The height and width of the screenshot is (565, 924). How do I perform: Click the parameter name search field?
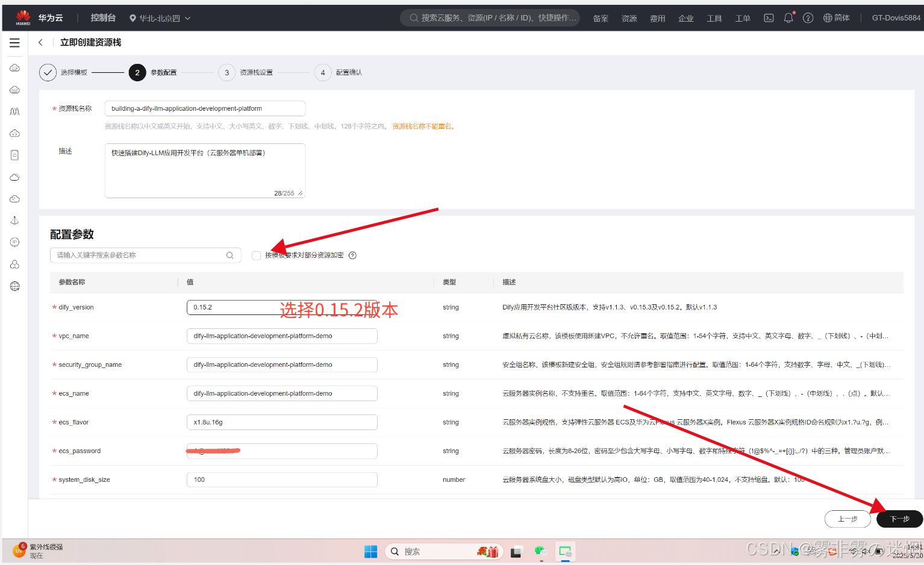click(145, 255)
